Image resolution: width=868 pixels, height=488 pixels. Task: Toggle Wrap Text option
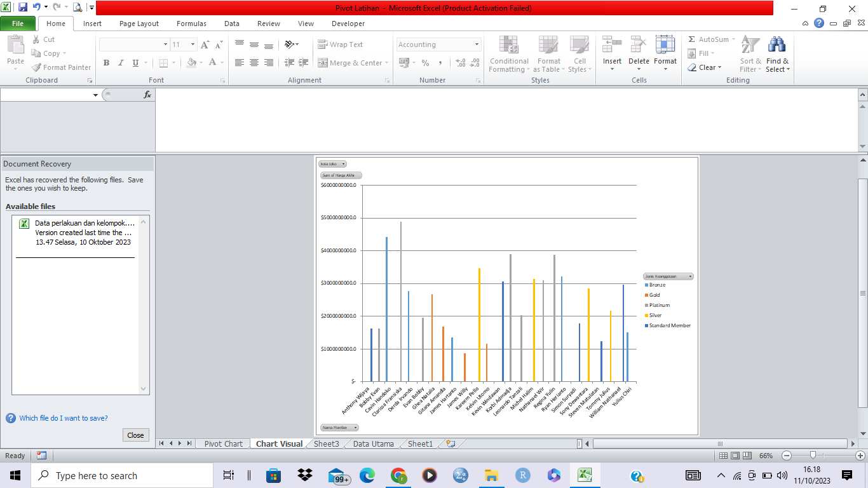341,44
